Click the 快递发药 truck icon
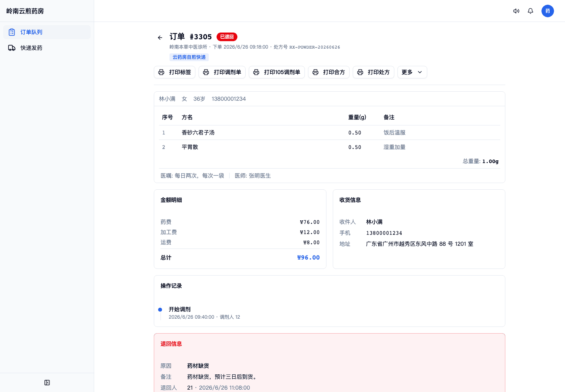565x392 pixels. point(12,48)
